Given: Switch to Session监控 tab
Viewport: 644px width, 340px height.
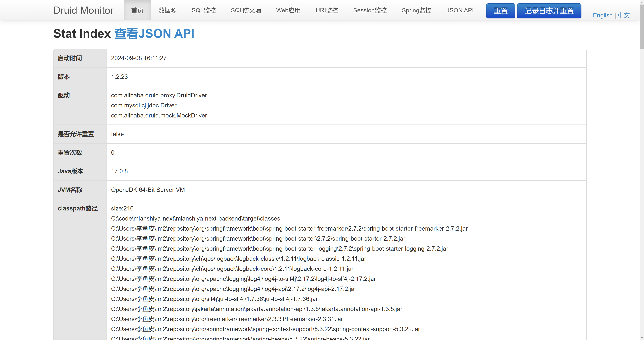Looking at the screenshot, I should click(370, 10).
